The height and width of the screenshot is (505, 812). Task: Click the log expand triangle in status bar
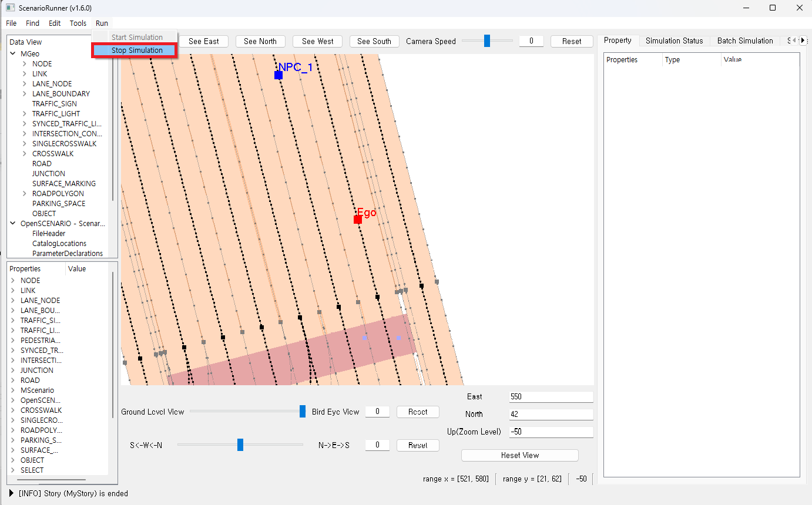tap(12, 493)
